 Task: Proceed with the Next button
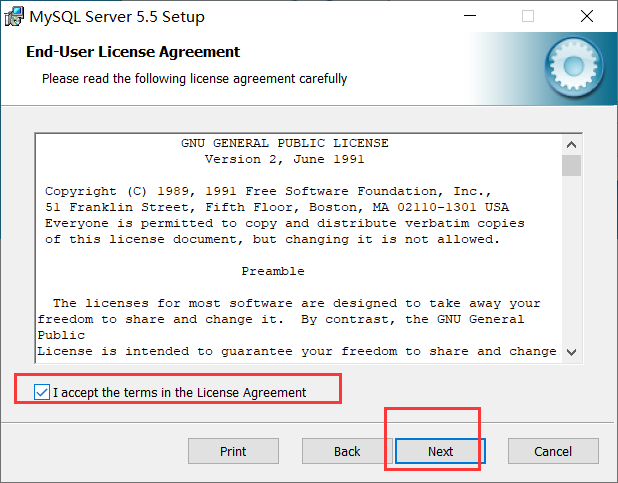point(440,451)
